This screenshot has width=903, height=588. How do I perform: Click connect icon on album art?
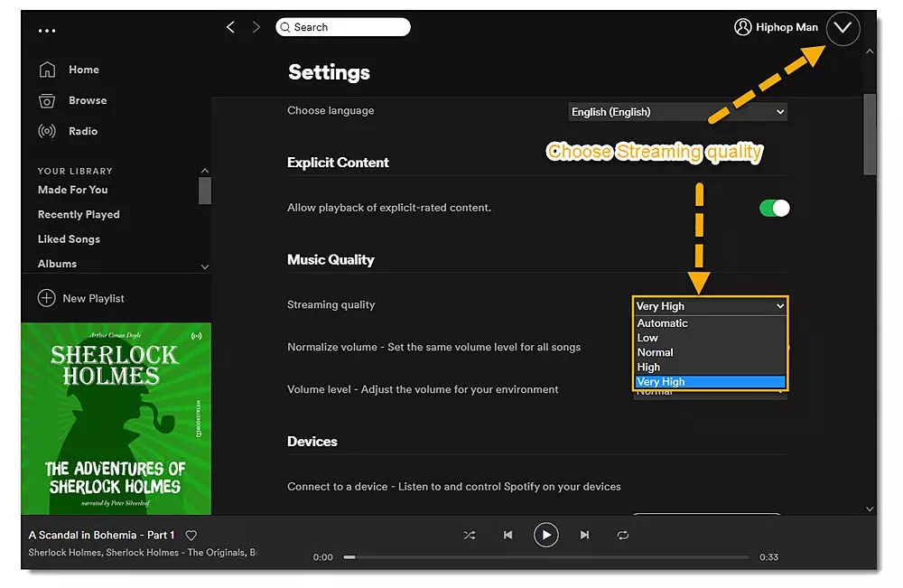(197, 336)
